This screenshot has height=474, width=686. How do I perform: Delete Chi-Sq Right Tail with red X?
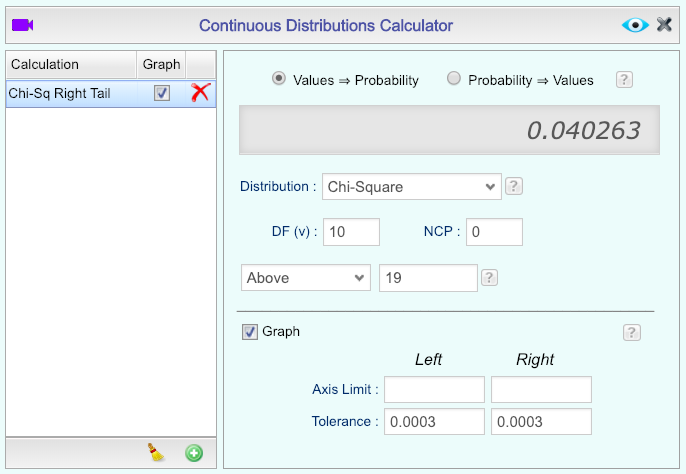201,93
